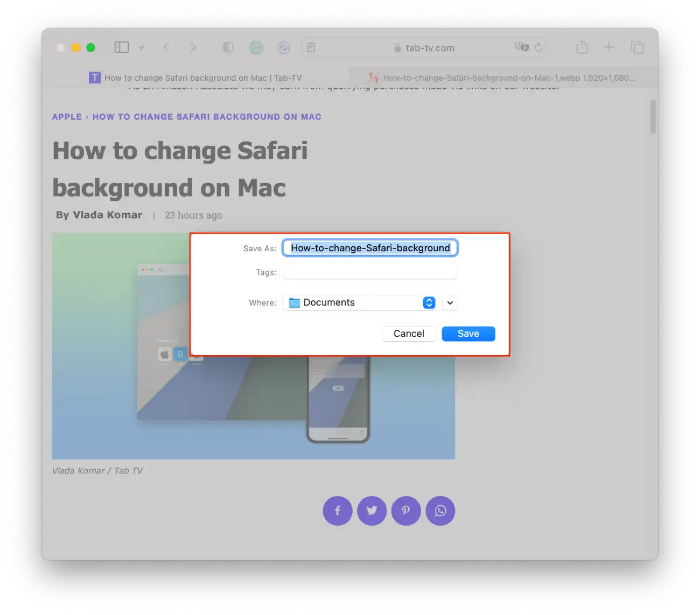Open the sidebar options chevron
Image resolution: width=700 pixels, height=615 pixels.
(x=141, y=47)
